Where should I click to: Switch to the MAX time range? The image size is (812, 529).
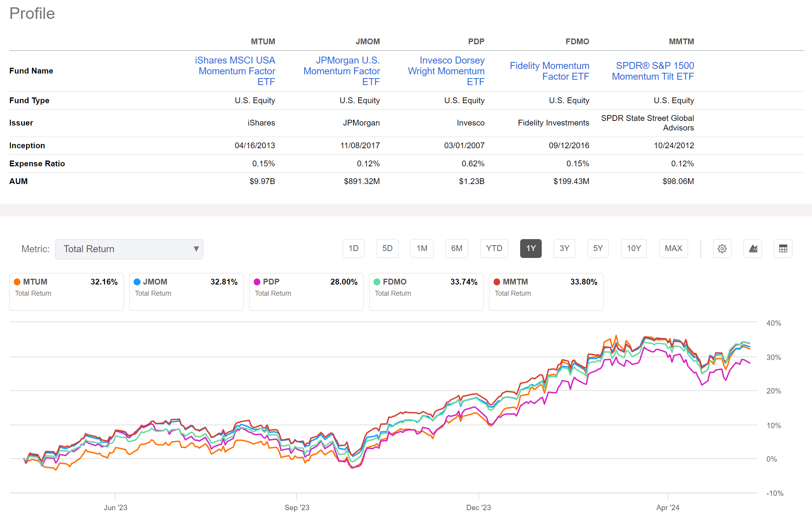click(673, 248)
